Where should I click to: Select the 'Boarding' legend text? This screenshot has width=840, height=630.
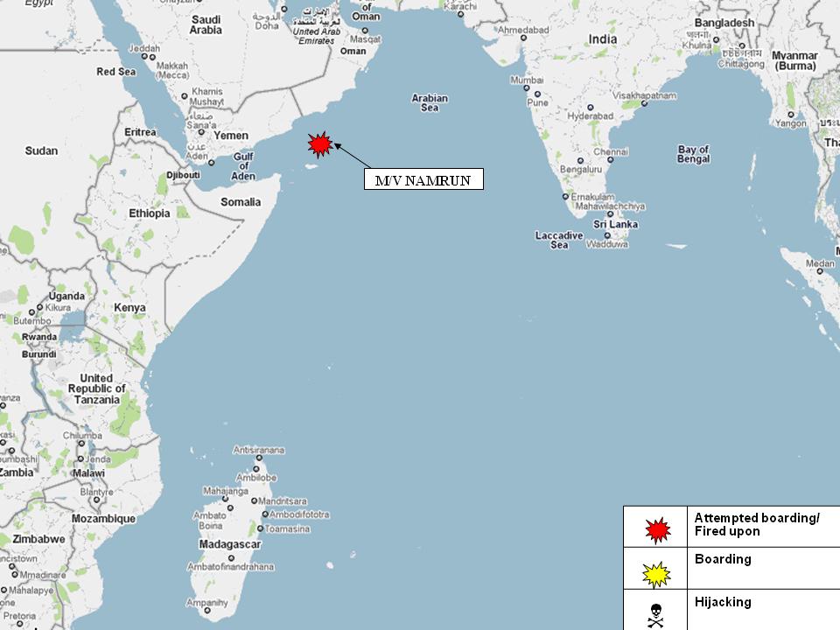pyautogui.click(x=723, y=559)
